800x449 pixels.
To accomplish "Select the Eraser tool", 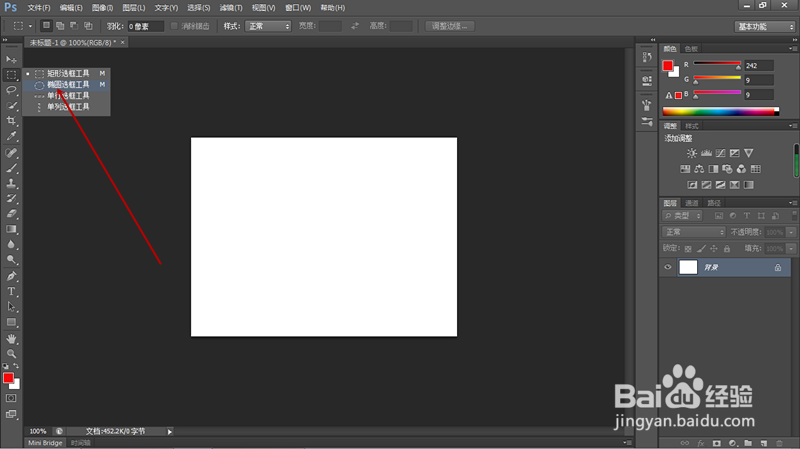I will (11, 214).
